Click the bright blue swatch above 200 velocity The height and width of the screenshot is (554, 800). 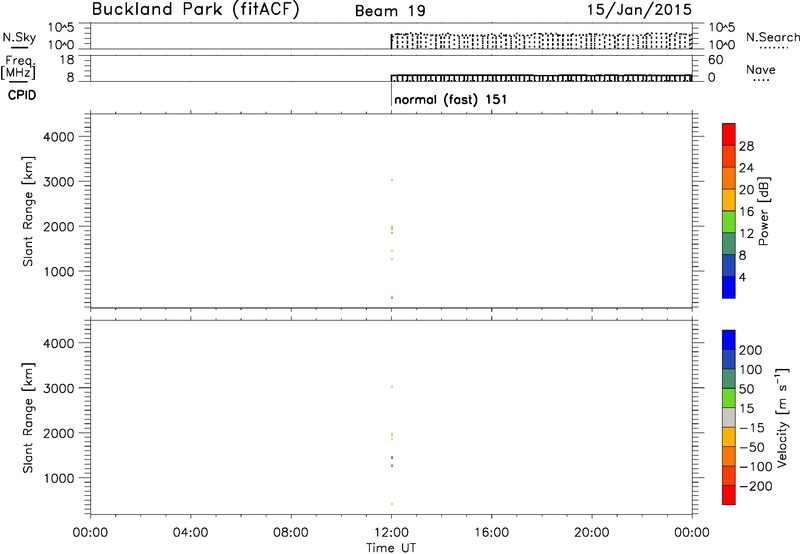(x=729, y=340)
